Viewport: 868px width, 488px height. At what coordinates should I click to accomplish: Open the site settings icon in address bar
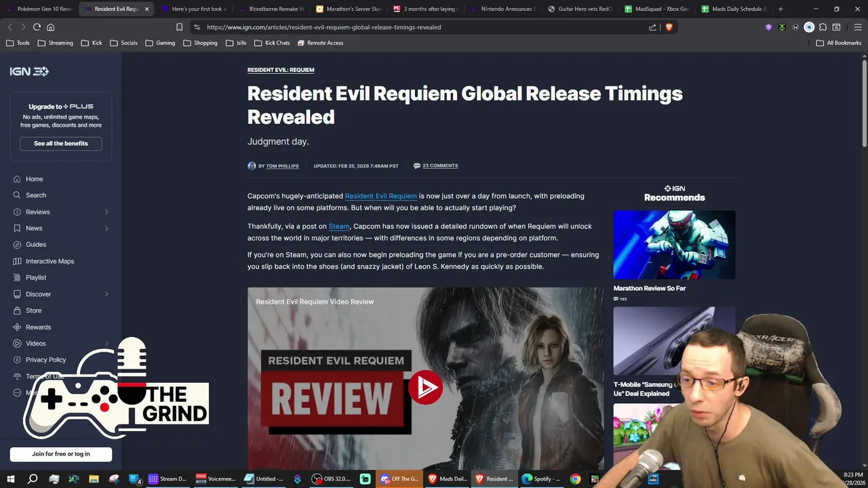pyautogui.click(x=197, y=27)
